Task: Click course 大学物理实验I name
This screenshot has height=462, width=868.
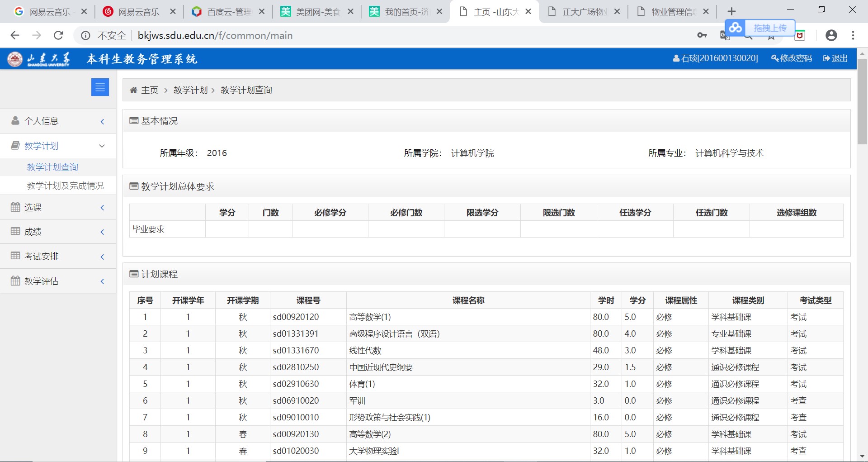Action: point(374,451)
